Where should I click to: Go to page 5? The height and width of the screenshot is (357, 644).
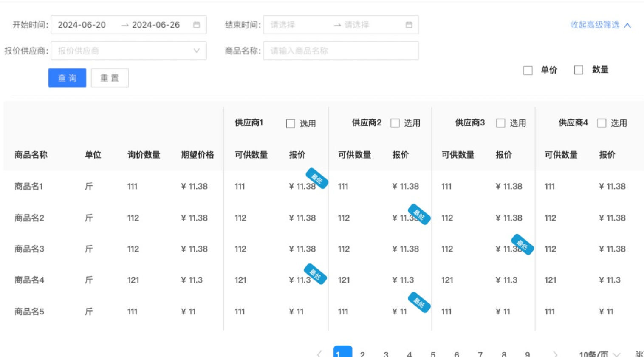pos(433,354)
